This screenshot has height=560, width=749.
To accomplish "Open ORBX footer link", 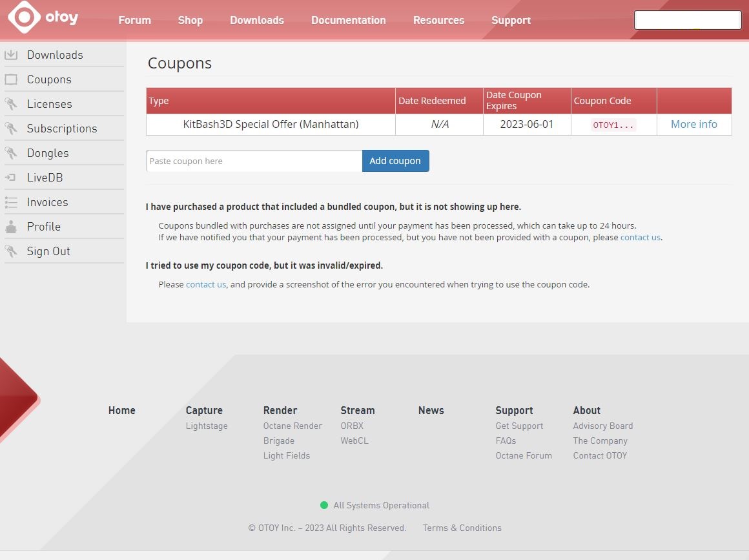I will coord(351,426).
